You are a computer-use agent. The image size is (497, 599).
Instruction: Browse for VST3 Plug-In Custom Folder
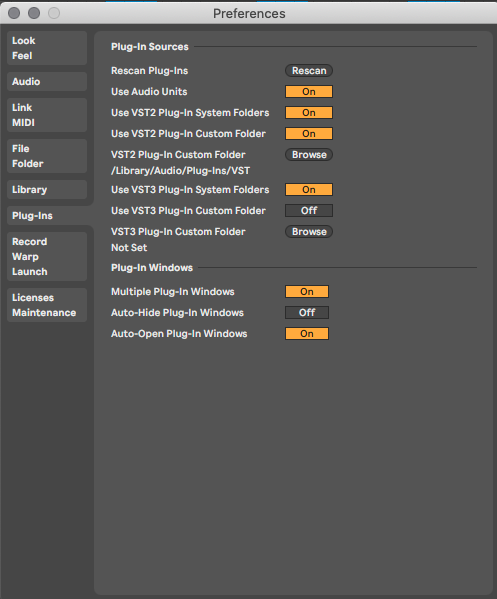pos(309,232)
